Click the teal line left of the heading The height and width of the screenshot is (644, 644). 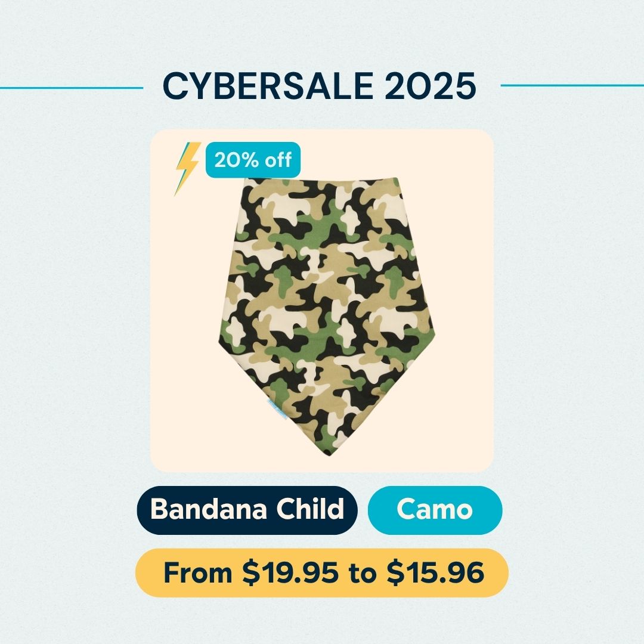tap(72, 88)
